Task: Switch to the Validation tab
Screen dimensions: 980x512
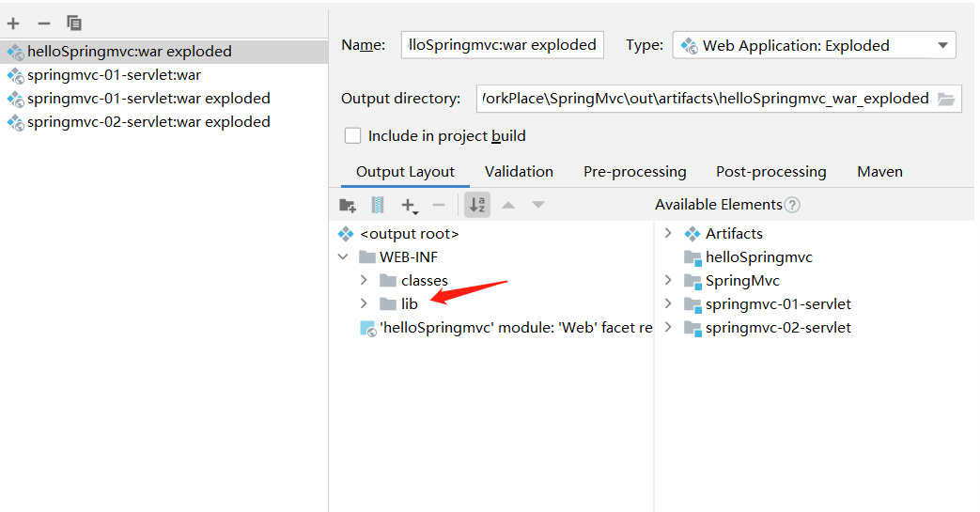Action: pos(519,172)
